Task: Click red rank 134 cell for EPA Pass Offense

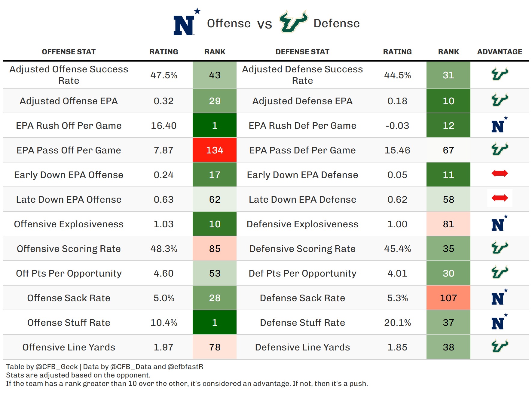Action: pyautogui.click(x=215, y=150)
